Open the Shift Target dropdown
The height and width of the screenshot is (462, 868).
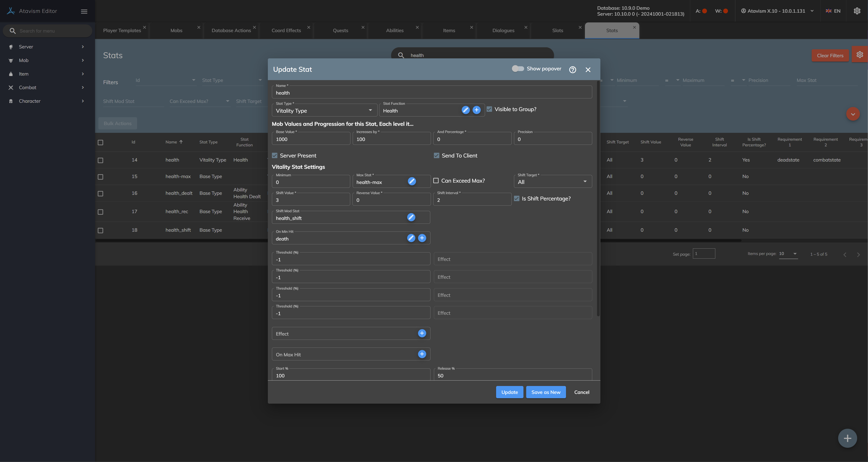(x=553, y=182)
